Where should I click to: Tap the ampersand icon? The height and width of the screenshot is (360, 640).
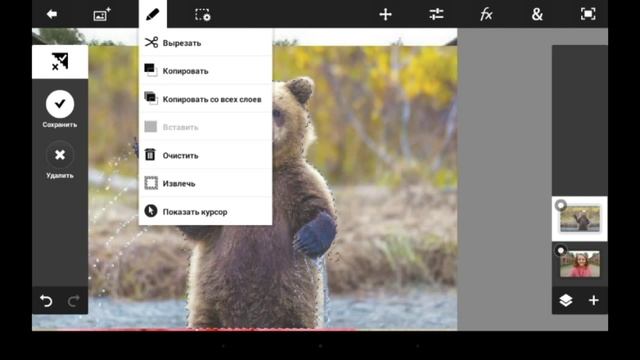click(x=537, y=15)
